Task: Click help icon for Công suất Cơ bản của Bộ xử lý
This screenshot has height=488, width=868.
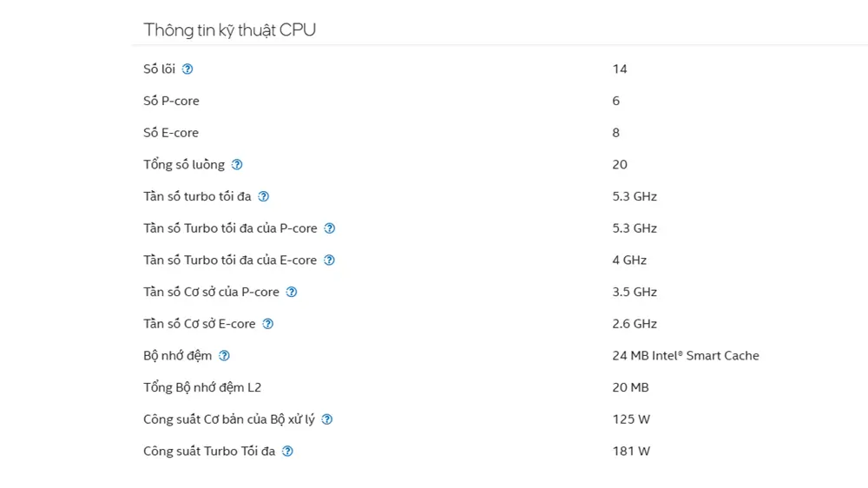Action: [327, 419]
